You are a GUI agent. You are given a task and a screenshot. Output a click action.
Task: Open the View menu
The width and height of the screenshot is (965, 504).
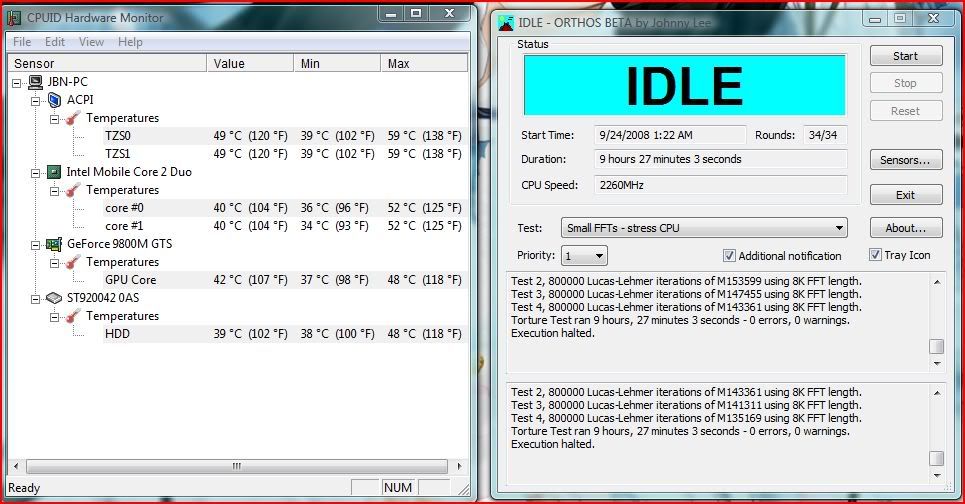coord(91,42)
